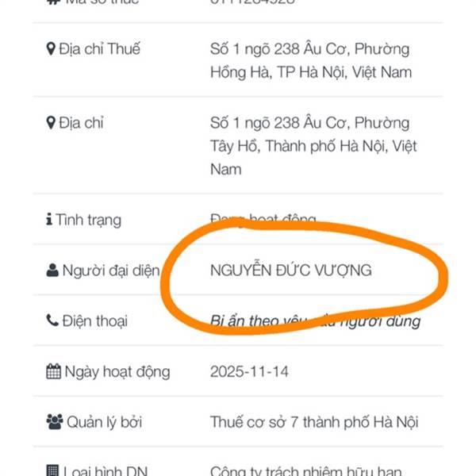Click the address at Phường Tây Hồ
Image resolution: width=476 pixels, height=476 pixels.
coord(313,146)
